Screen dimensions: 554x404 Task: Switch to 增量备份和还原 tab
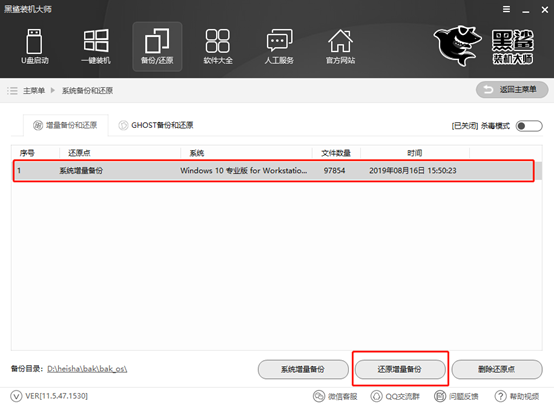click(x=65, y=125)
